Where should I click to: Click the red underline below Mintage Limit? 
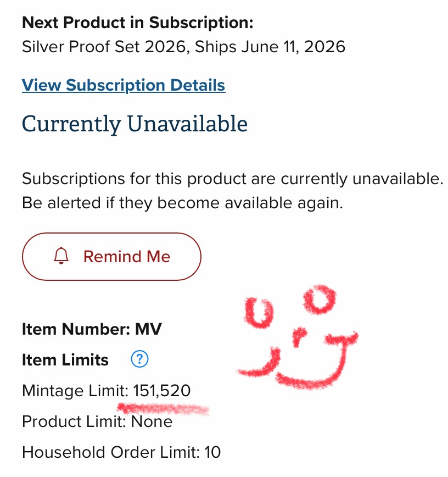(x=164, y=409)
